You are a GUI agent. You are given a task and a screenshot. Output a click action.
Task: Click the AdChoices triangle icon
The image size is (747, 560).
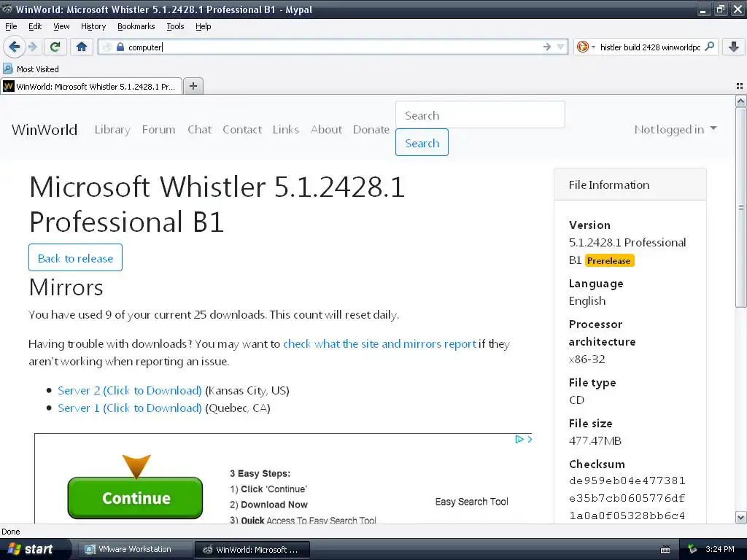(x=519, y=439)
